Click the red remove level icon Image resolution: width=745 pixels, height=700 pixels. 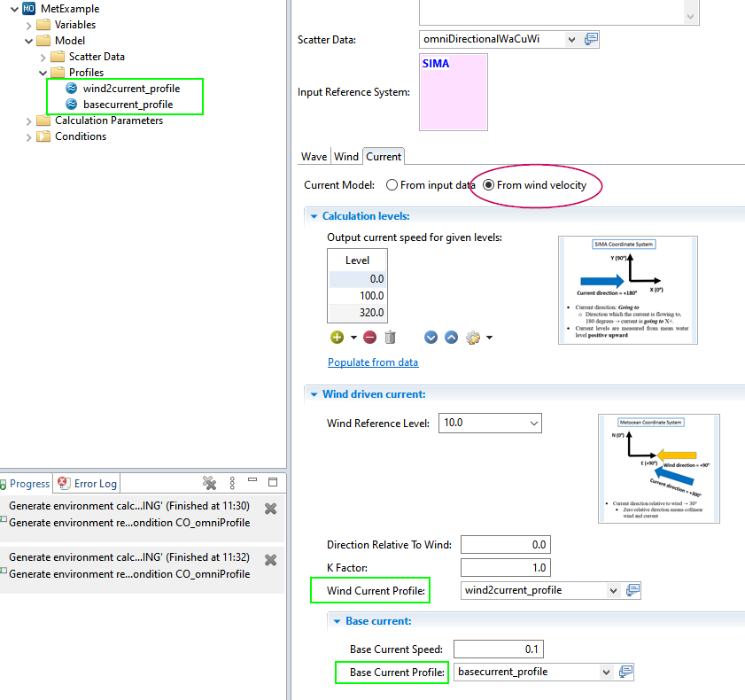[369, 338]
